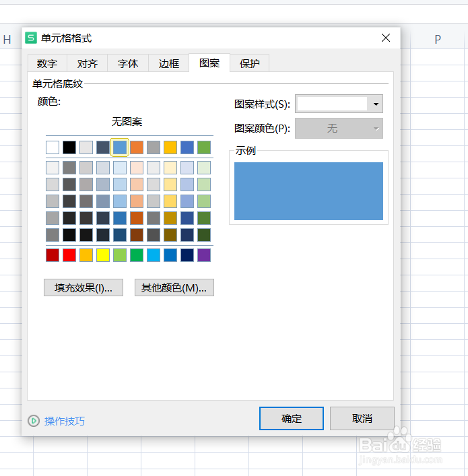Switch to the 对齐 tab
468x476 pixels.
coord(87,63)
